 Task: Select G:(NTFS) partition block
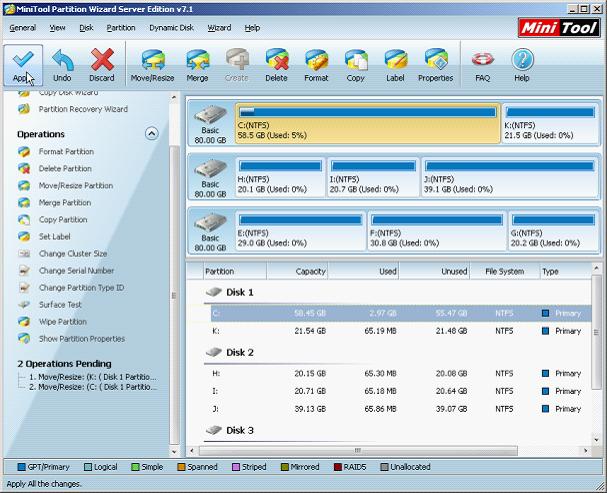pyautogui.click(x=553, y=231)
